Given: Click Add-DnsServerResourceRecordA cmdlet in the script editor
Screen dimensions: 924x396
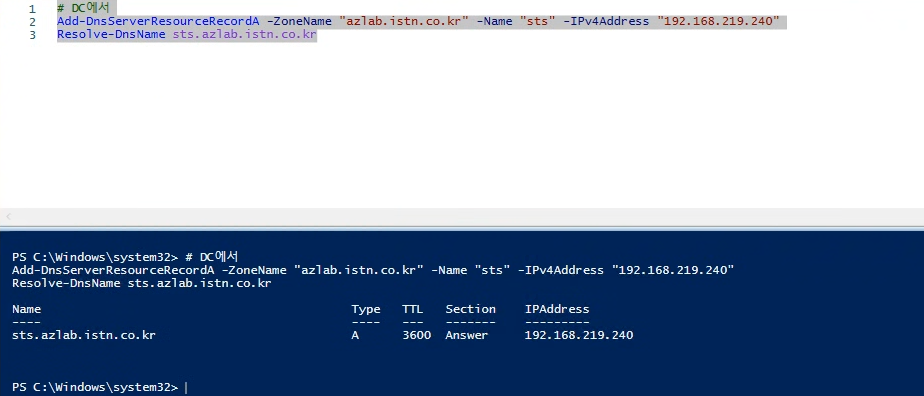Looking at the screenshot, I should [x=158, y=22].
